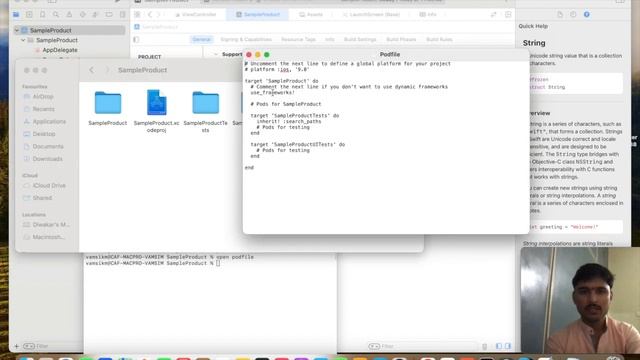Go forward in Xcode editor history
This screenshot has width=640, height=360.
[x=159, y=15]
